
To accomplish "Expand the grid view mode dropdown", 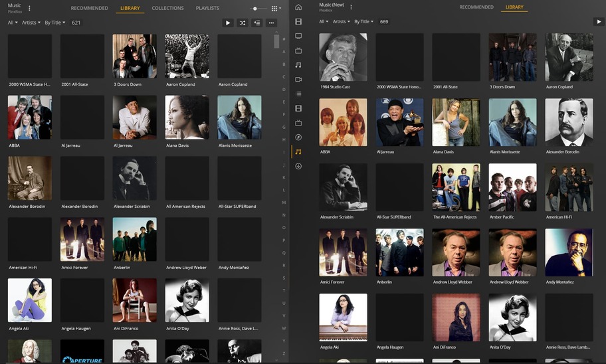I will [x=276, y=9].
